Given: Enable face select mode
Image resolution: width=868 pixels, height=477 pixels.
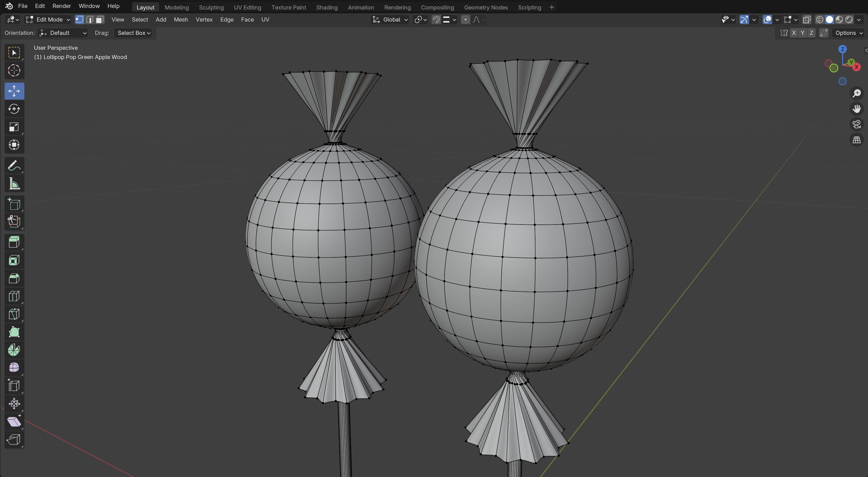Looking at the screenshot, I should point(100,20).
